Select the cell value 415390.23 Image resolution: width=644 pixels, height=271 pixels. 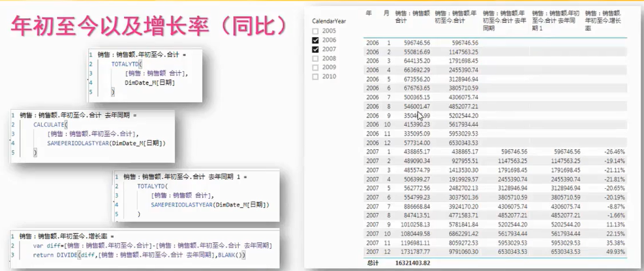point(416,124)
